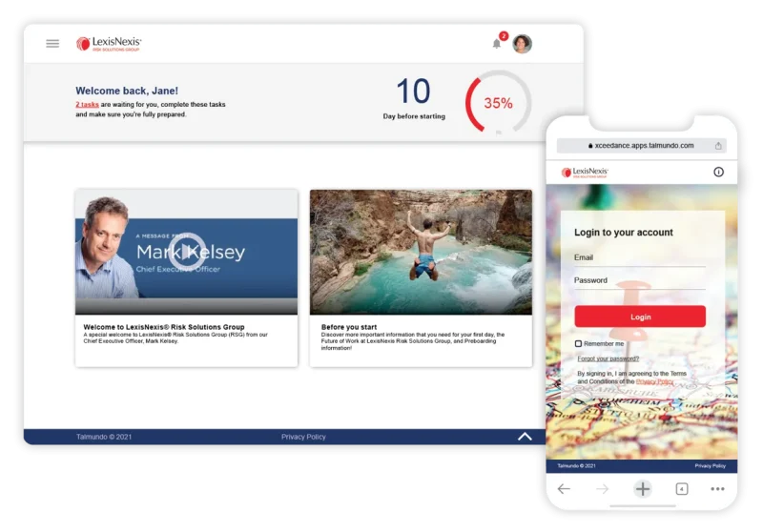763x532 pixels.
Task: Click the dashboard footer Privacy Policy link
Action: (303, 437)
